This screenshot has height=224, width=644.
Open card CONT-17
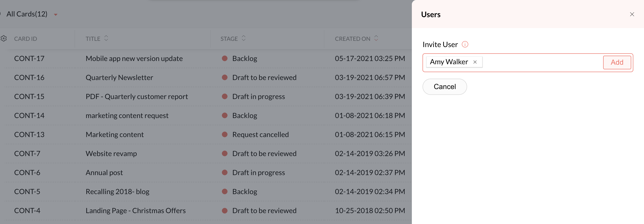pos(29,58)
